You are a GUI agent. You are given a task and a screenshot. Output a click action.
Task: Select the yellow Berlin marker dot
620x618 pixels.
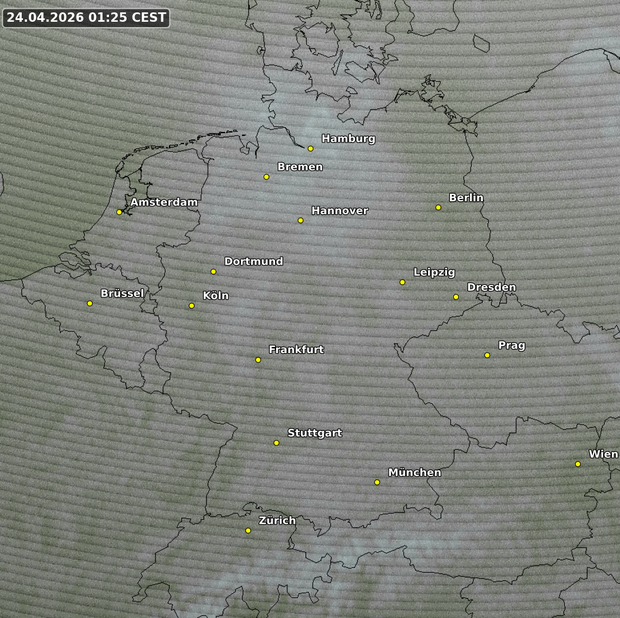coord(438,207)
